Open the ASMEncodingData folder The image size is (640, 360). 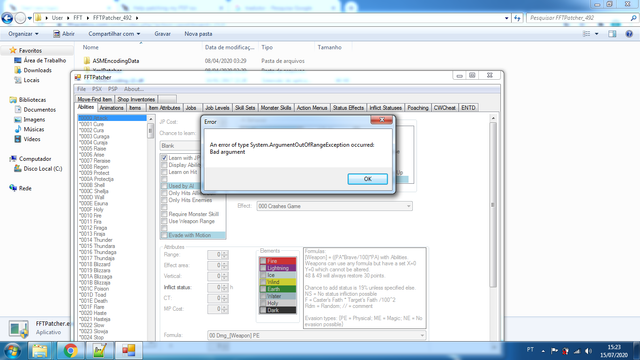tap(116, 61)
